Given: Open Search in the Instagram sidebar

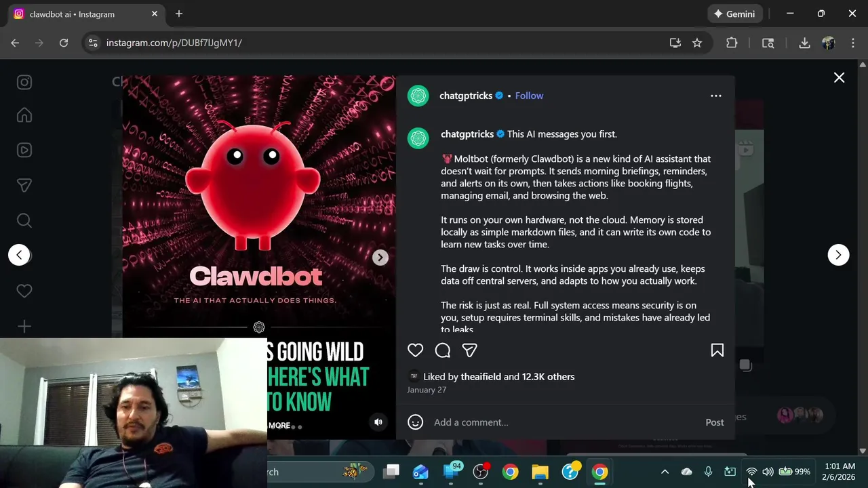Looking at the screenshot, I should (24, 220).
